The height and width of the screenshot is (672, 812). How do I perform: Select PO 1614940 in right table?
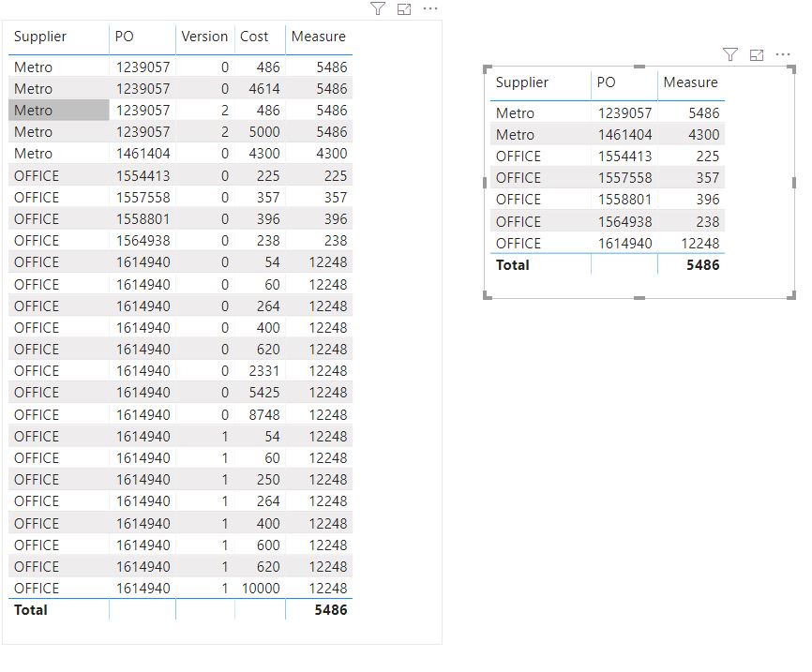[625, 244]
